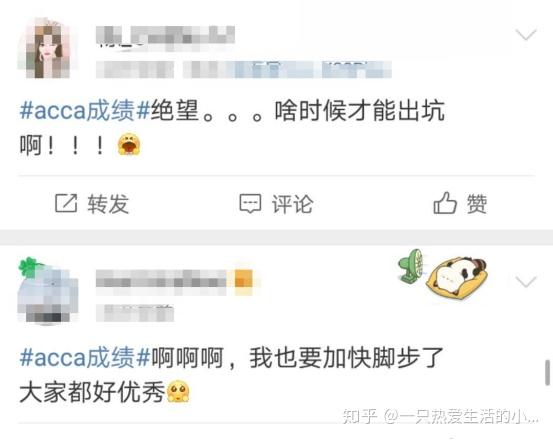Tap the 评论 comment label
Image resolution: width=553 pixels, height=440 pixels.
(292, 204)
